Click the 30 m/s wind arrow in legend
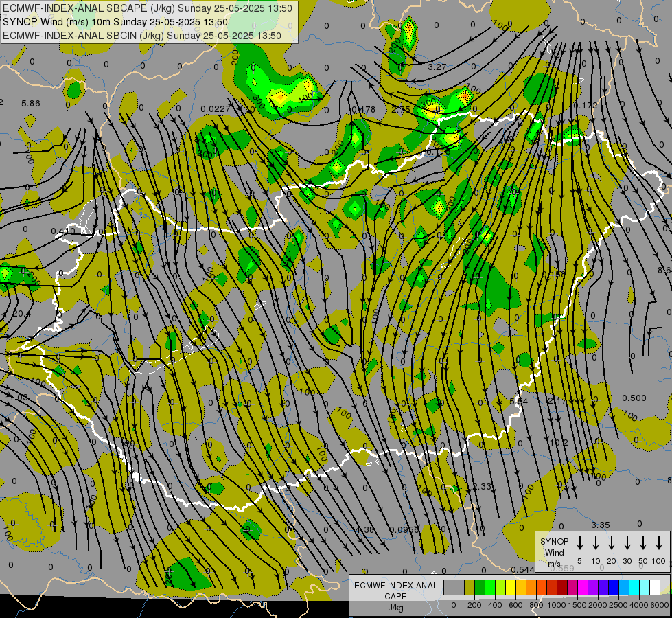The width and height of the screenshot is (672, 618). [x=627, y=543]
